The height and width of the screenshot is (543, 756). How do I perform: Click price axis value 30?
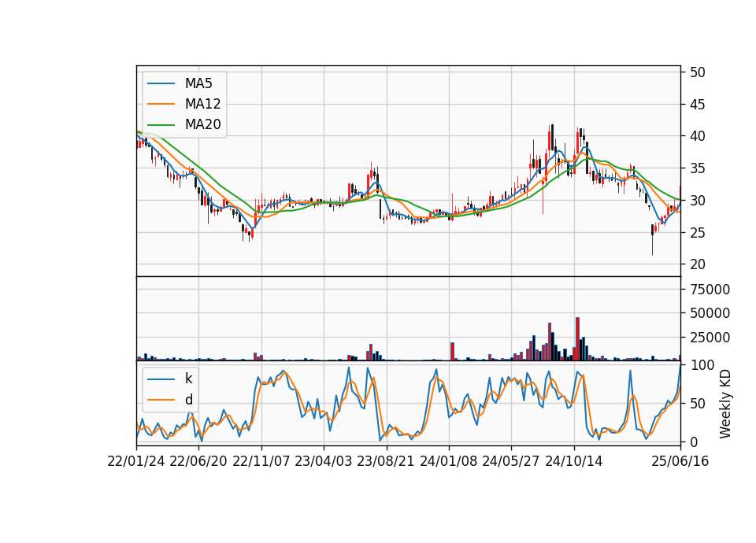698,201
